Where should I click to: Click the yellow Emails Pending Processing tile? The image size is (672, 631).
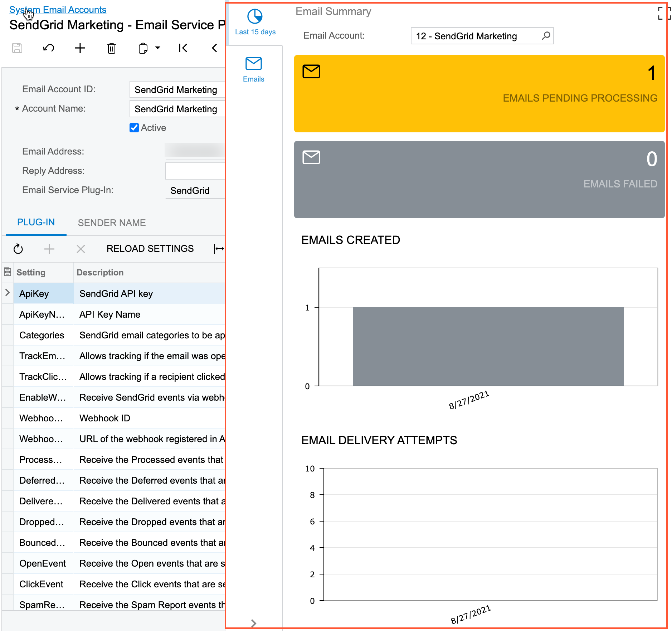479,94
